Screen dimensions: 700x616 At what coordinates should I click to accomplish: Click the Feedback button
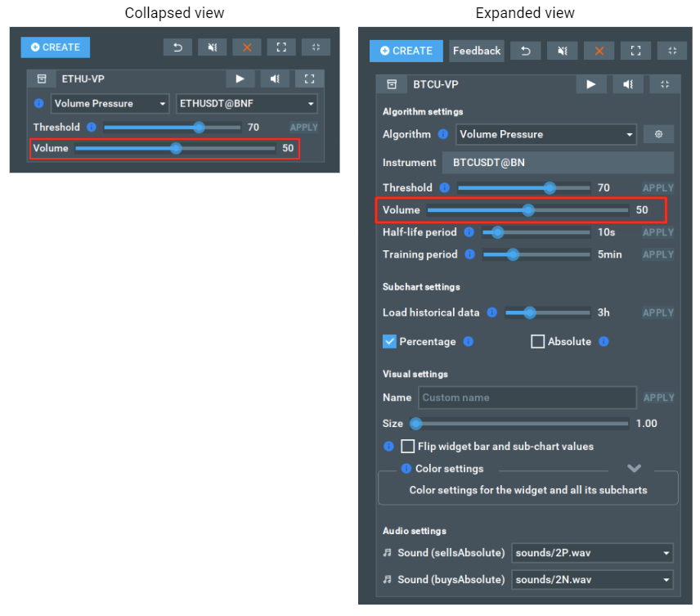pos(477,51)
